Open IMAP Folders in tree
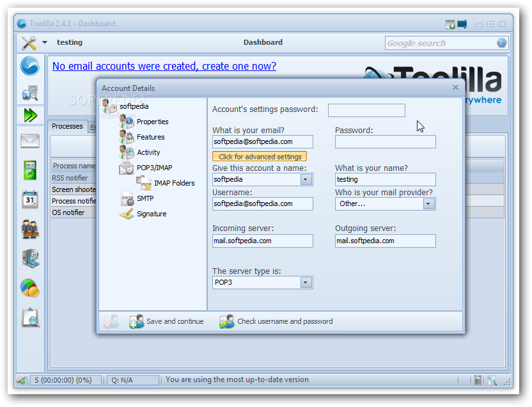Image resolution: width=532 pixels, height=407 pixels. (x=175, y=183)
